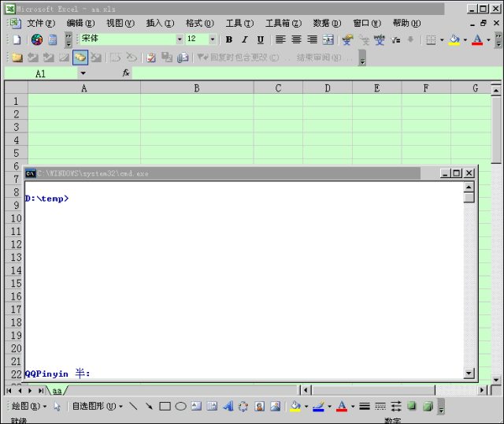This screenshot has height=424, width=504.
Task: Toggle Center alignment
Action: tap(296, 39)
